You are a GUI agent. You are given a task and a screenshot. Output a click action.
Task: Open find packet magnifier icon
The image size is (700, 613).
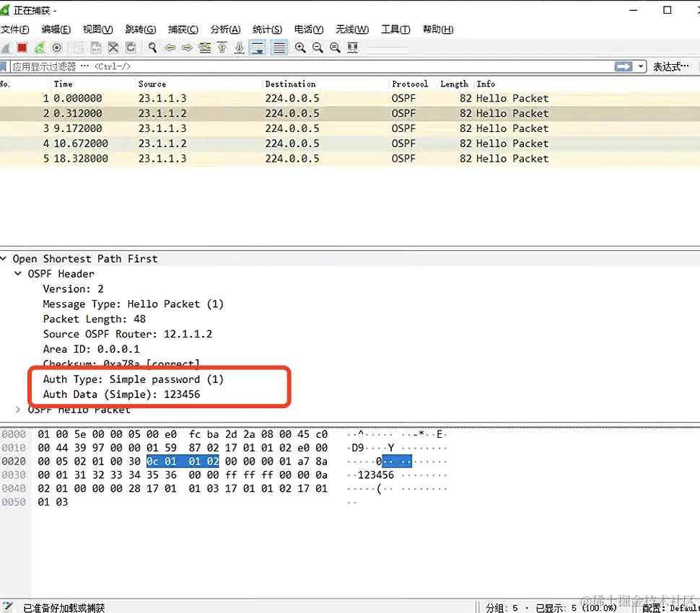pos(153,48)
